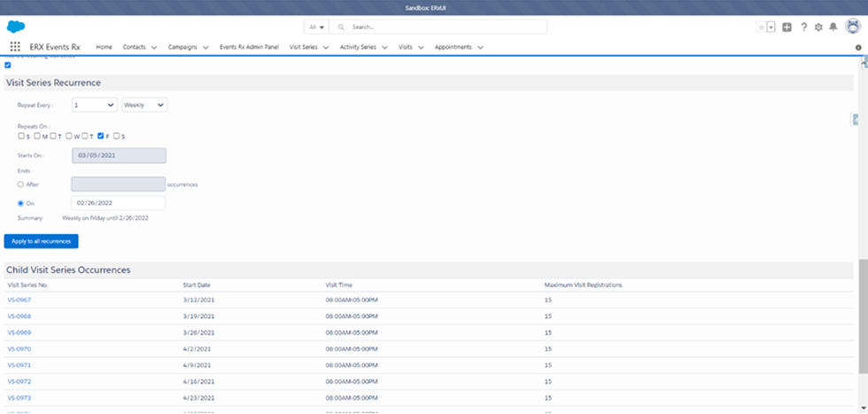Open visit series link VS-0967
Image resolution: width=868 pixels, height=414 pixels.
coord(19,301)
